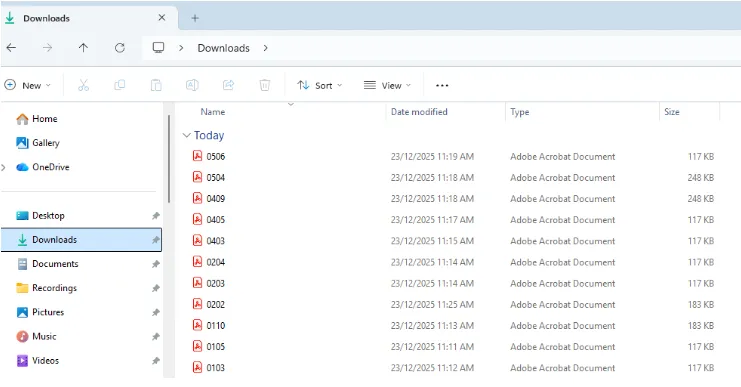Click Downloads in the address bar path
Screen dimensions: 741x387
224,48
